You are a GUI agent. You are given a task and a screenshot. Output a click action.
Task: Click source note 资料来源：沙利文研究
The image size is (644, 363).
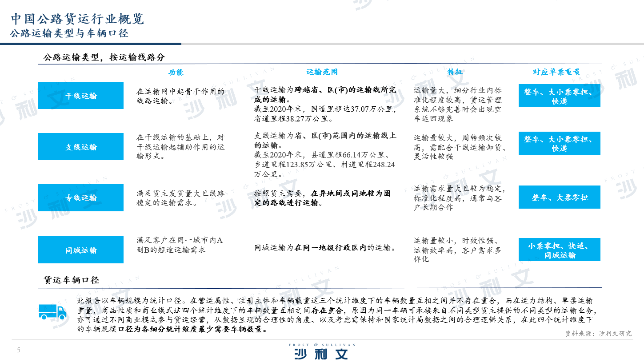pyautogui.click(x=598, y=333)
